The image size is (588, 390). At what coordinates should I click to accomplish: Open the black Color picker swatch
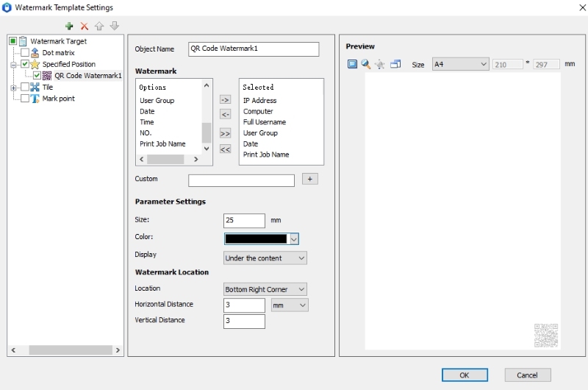256,238
